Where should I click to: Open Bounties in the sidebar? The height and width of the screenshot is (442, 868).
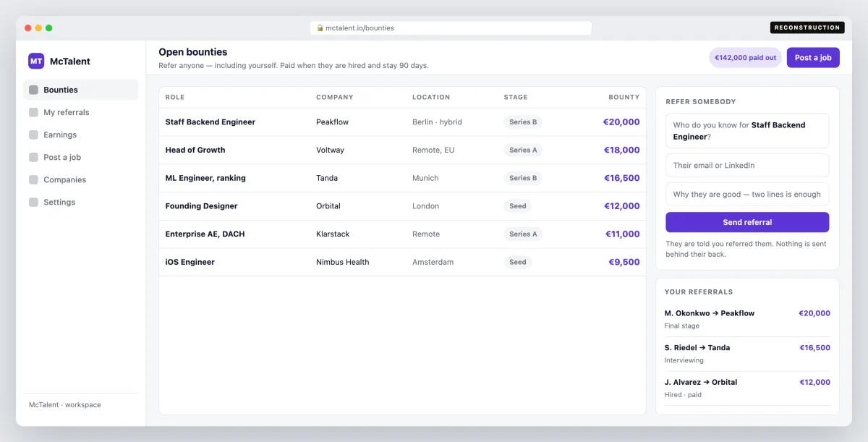pos(80,90)
